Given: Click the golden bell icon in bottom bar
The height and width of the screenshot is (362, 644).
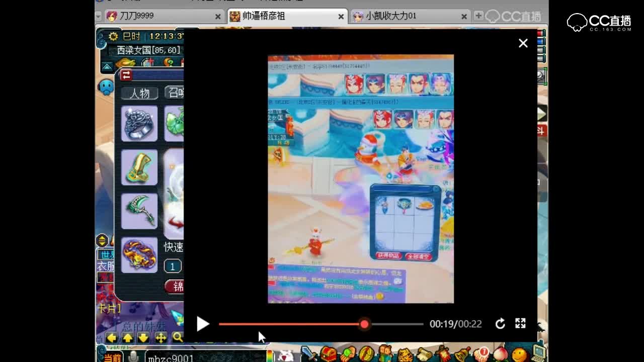Looking at the screenshot, I should click(x=462, y=354).
